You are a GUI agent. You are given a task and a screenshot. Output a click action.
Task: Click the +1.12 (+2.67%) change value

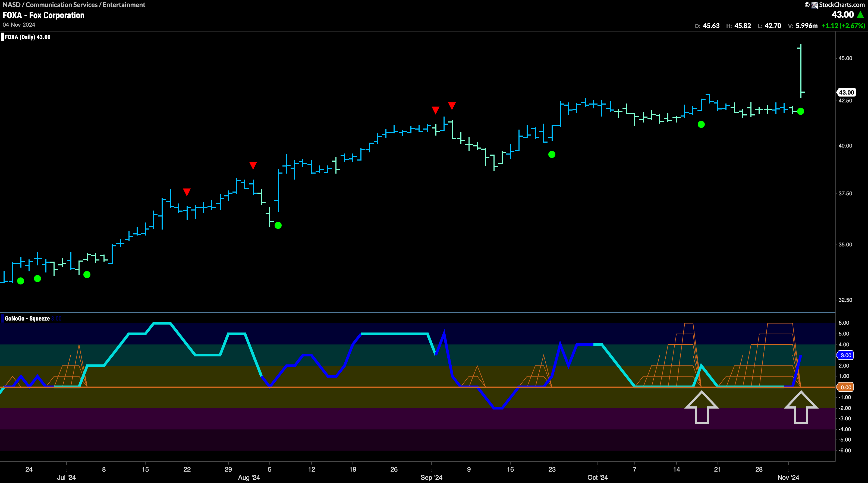[843, 26]
